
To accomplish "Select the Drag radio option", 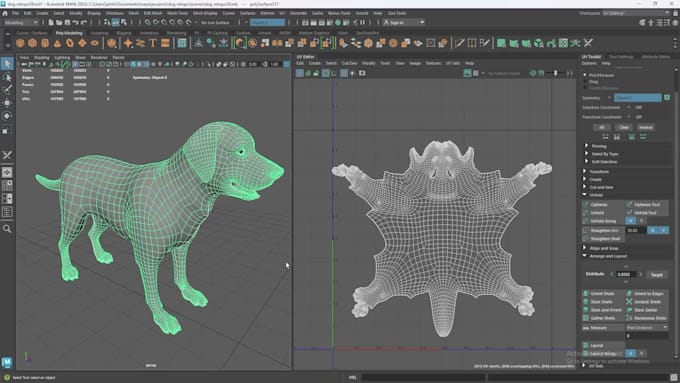I will click(585, 82).
